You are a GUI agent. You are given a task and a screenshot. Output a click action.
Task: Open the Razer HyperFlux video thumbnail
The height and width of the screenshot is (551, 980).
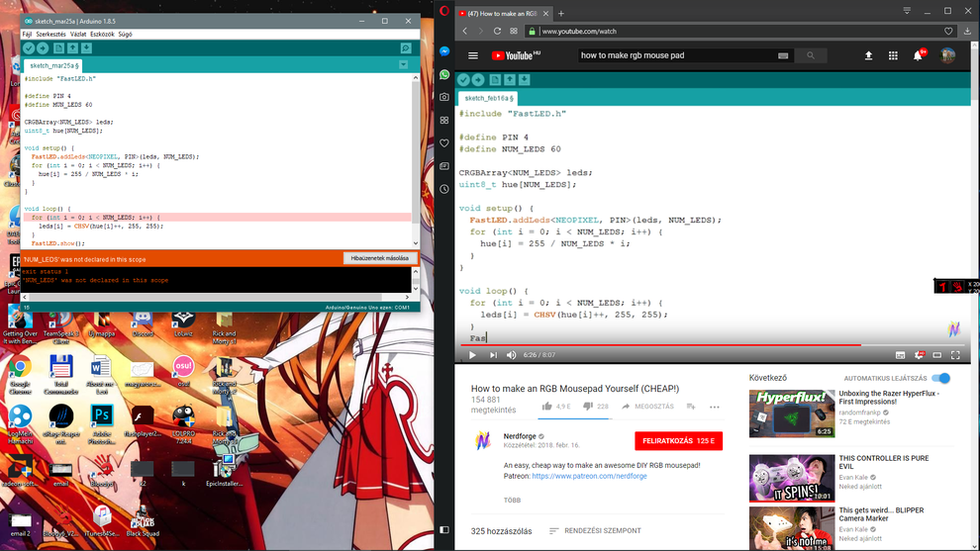click(792, 413)
